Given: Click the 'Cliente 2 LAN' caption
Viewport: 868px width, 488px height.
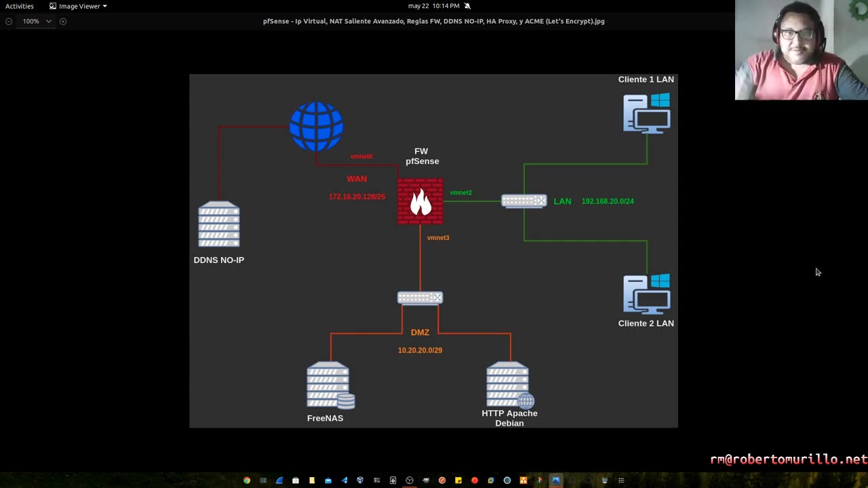Looking at the screenshot, I should click(646, 323).
